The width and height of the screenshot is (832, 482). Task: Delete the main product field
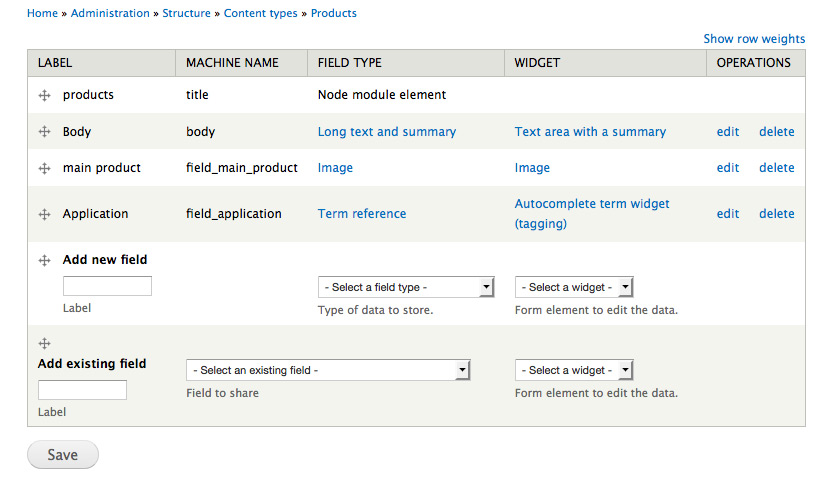(x=776, y=168)
